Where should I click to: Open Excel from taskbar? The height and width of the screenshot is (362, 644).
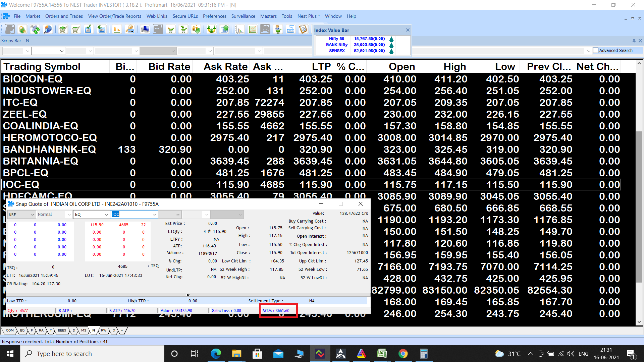pyautogui.click(x=382, y=354)
